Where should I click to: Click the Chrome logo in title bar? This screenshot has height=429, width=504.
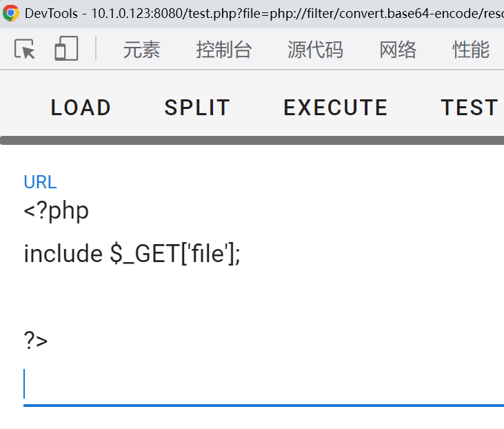click(10, 13)
